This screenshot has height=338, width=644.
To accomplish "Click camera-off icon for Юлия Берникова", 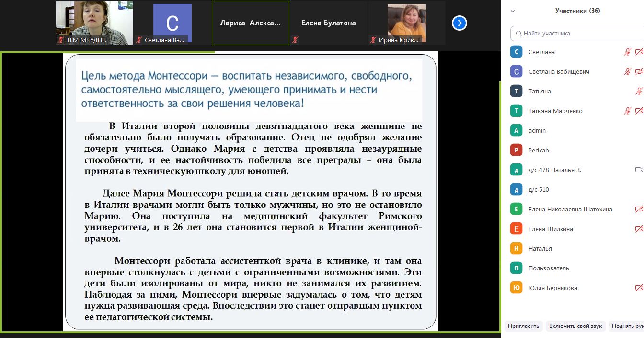I will click(638, 288).
